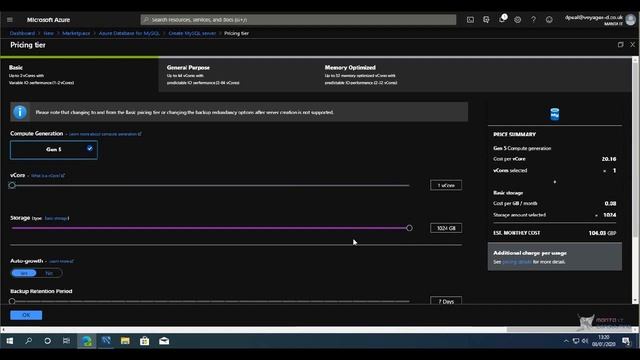Open the Azure portal hamburger menu
The height and width of the screenshot is (360, 640).
tap(10, 20)
